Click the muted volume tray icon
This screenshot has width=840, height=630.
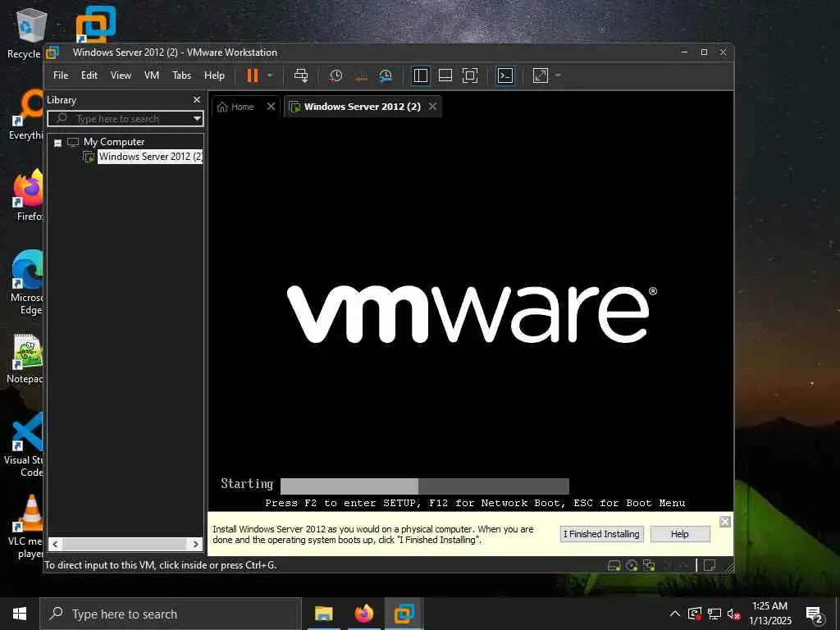733,614
